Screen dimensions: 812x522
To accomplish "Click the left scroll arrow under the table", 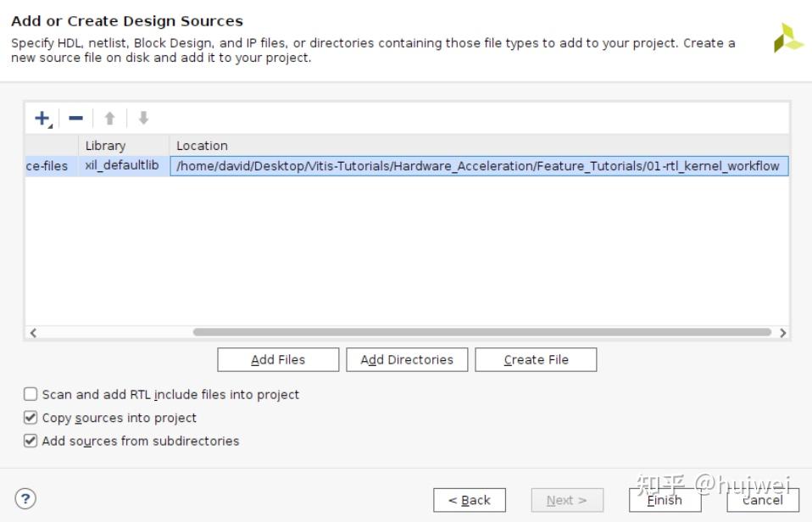I will click(33, 333).
